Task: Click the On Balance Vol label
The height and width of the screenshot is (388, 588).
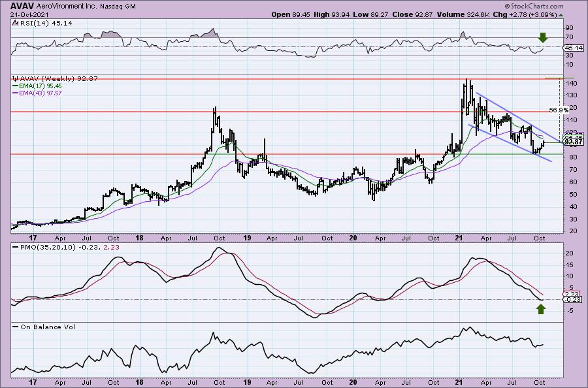Action: pos(48,327)
